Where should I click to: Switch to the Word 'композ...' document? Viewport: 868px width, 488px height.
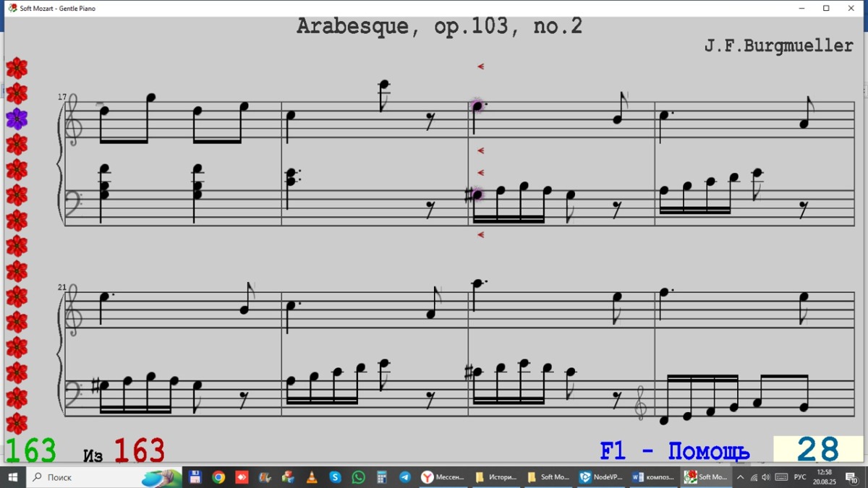tap(653, 477)
